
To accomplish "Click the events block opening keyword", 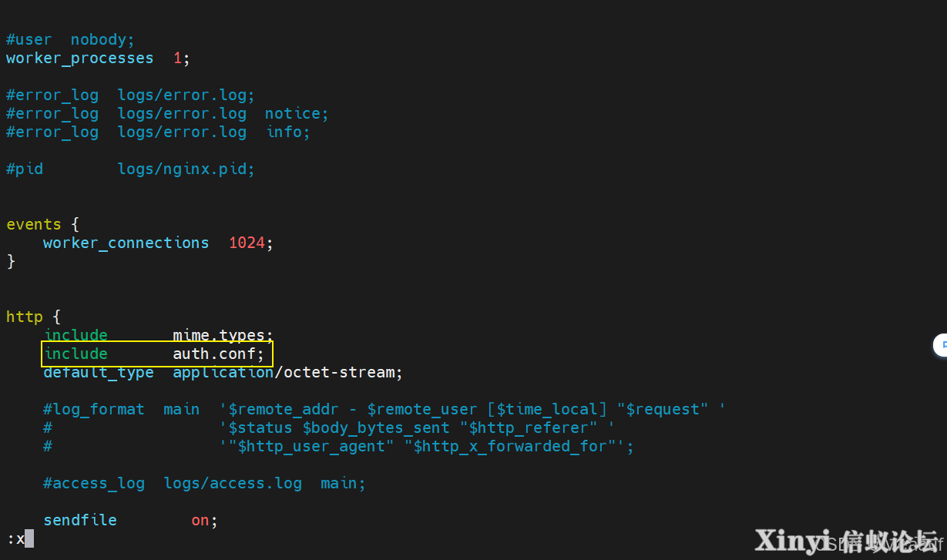I will [34, 224].
